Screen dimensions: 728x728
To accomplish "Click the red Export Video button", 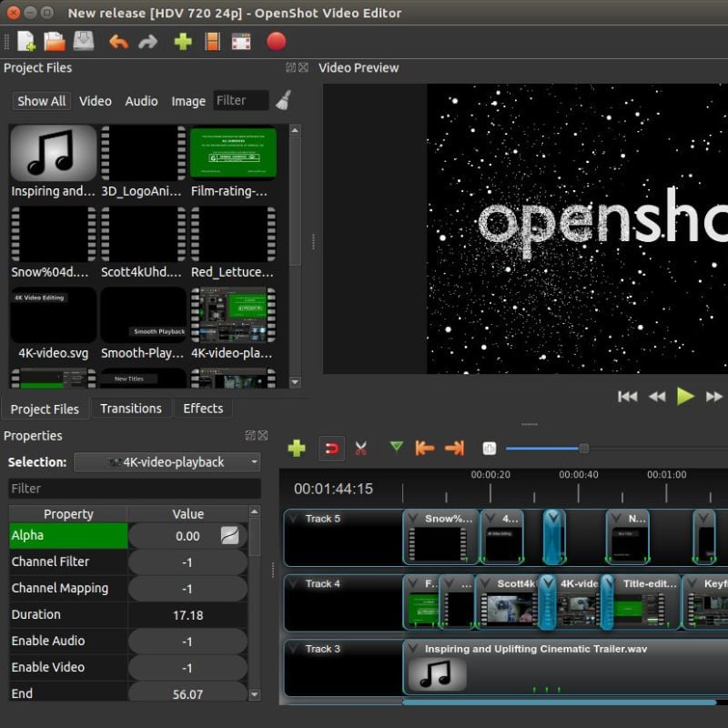I will click(277, 41).
